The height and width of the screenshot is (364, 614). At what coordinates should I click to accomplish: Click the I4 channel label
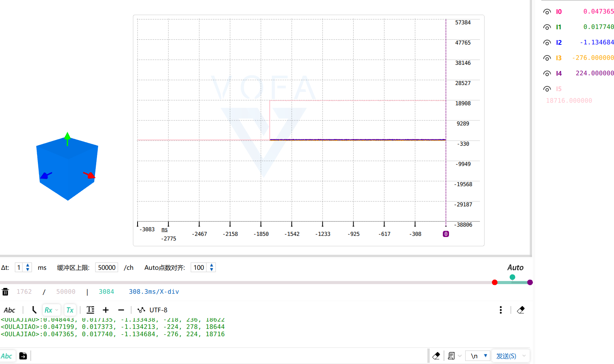[x=559, y=73]
